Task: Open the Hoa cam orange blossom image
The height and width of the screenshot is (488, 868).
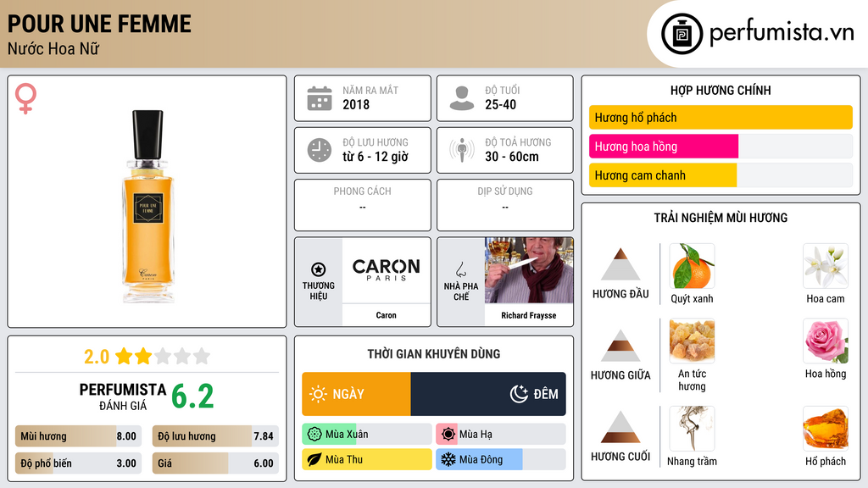Action: coord(826,265)
